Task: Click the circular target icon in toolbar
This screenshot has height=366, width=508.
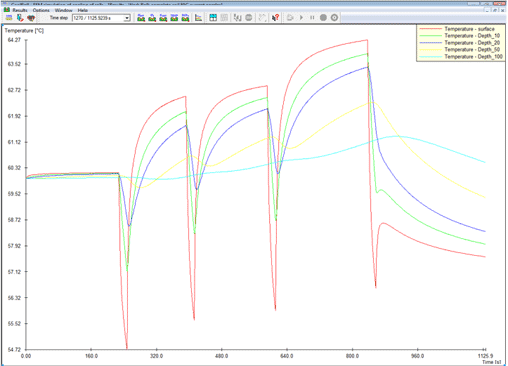Action: click(334, 18)
